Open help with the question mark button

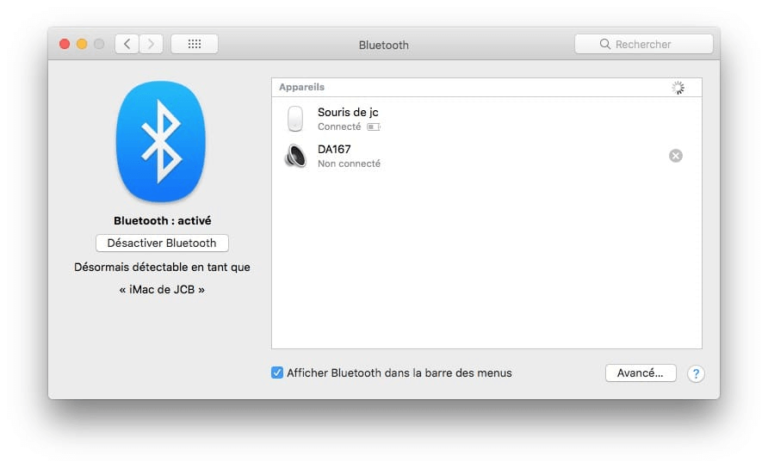(x=696, y=373)
